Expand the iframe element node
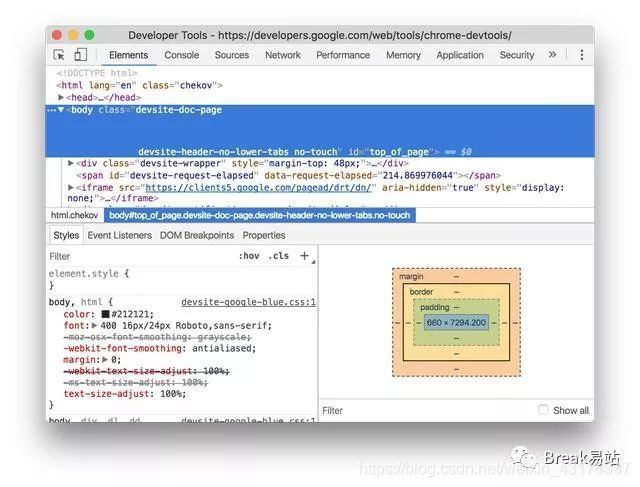640x487 pixels. click(71, 187)
